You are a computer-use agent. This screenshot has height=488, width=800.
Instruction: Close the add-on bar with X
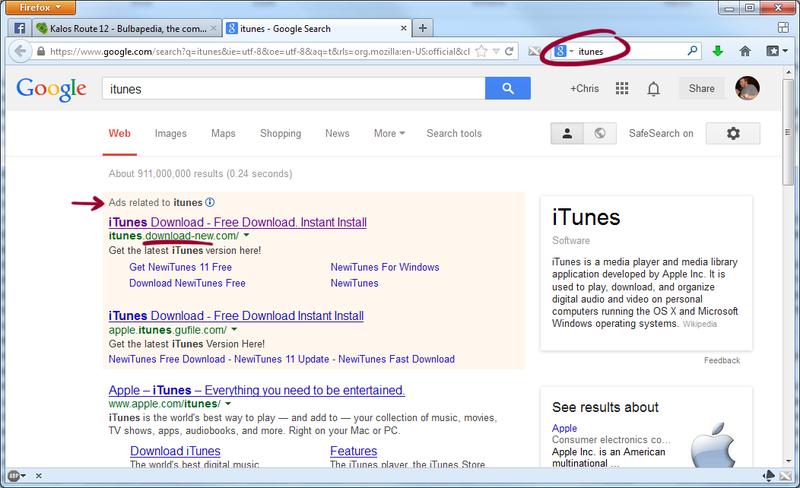coord(39,476)
